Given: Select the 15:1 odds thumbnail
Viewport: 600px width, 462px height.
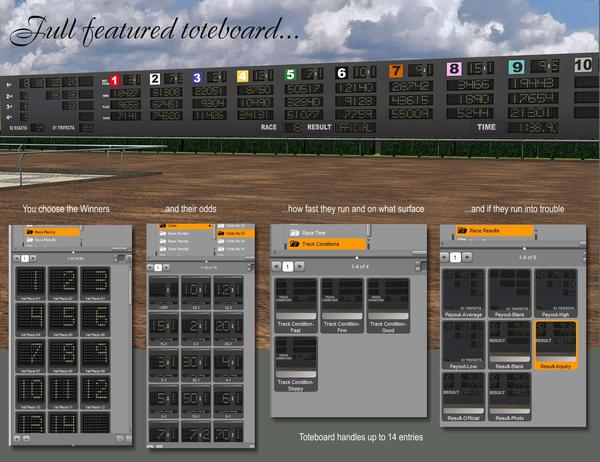Looking at the screenshot, I should pyautogui.click(x=164, y=329).
